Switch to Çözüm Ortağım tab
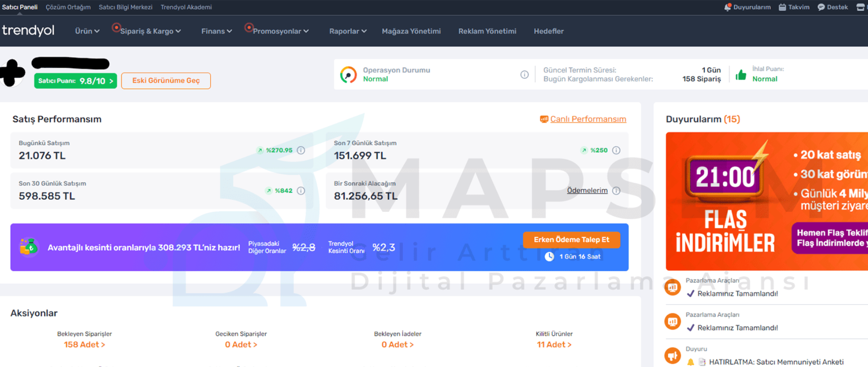868x367 pixels. click(x=68, y=7)
